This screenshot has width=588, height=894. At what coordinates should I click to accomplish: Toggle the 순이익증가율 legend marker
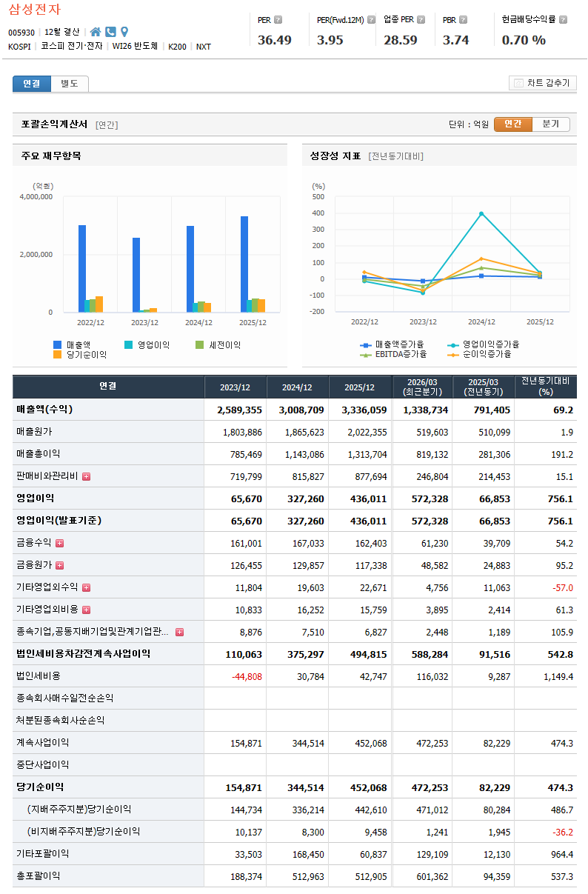click(x=453, y=355)
